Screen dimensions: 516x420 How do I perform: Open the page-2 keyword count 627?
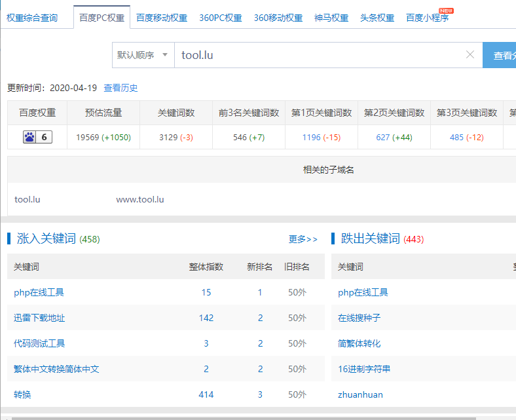(x=382, y=138)
